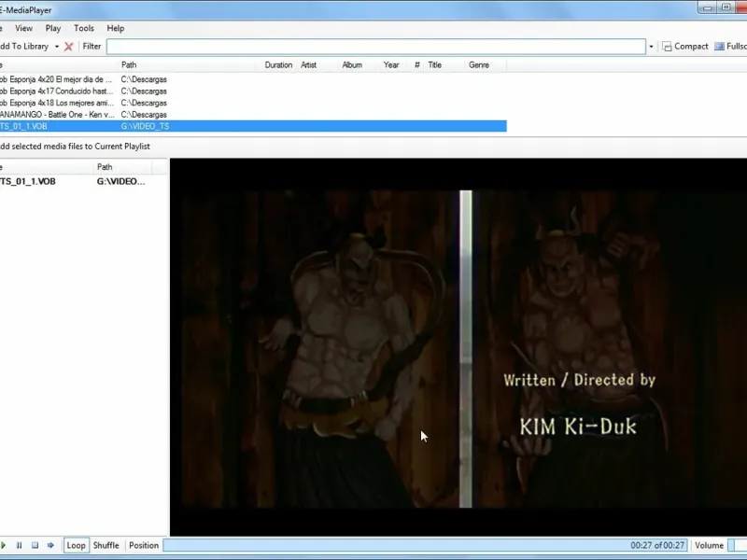
Task: Click the Volume slider
Action: [x=738, y=545]
